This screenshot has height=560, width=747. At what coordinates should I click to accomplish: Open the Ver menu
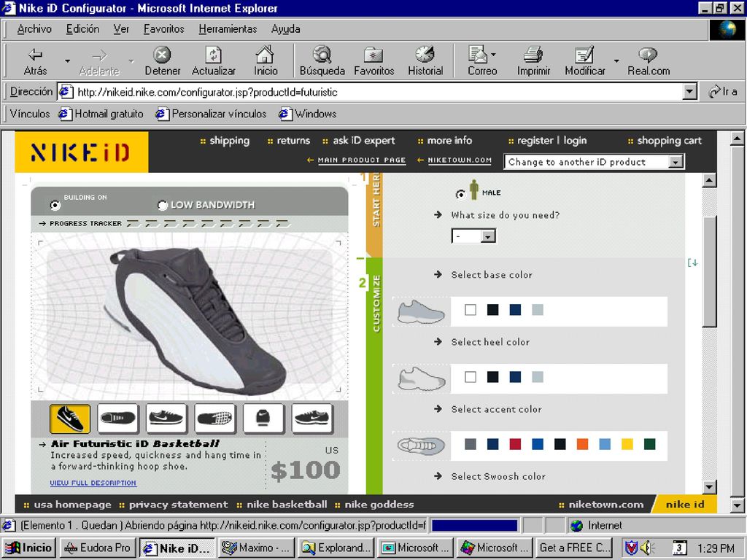pyautogui.click(x=121, y=29)
